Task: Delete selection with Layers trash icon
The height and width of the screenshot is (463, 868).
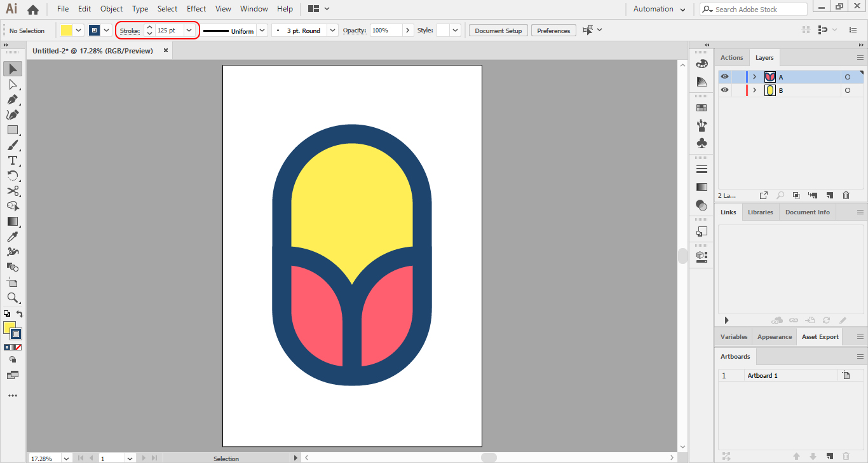Action: [846, 195]
